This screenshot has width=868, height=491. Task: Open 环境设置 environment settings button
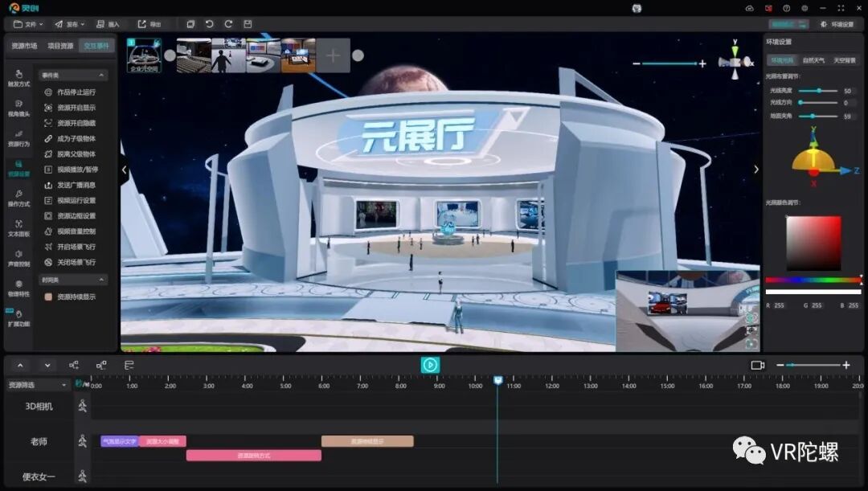pyautogui.click(x=837, y=24)
